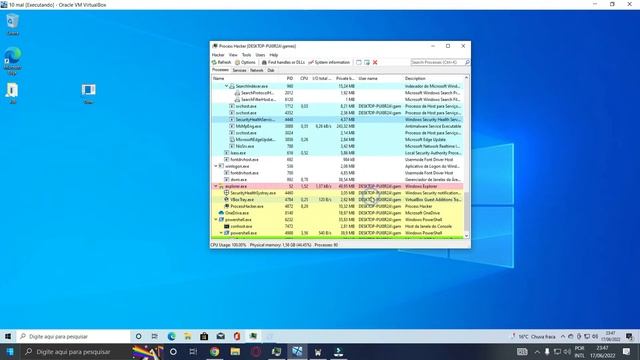Focus the Search Processes input field

(x=437, y=62)
